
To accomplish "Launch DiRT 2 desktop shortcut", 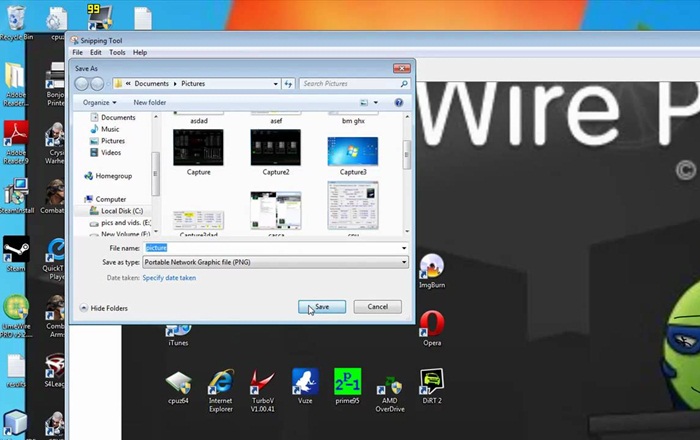I will [x=432, y=386].
